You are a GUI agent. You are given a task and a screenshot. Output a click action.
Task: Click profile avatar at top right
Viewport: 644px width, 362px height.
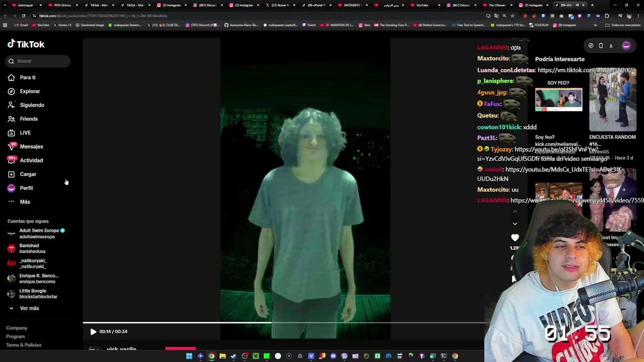point(626,46)
